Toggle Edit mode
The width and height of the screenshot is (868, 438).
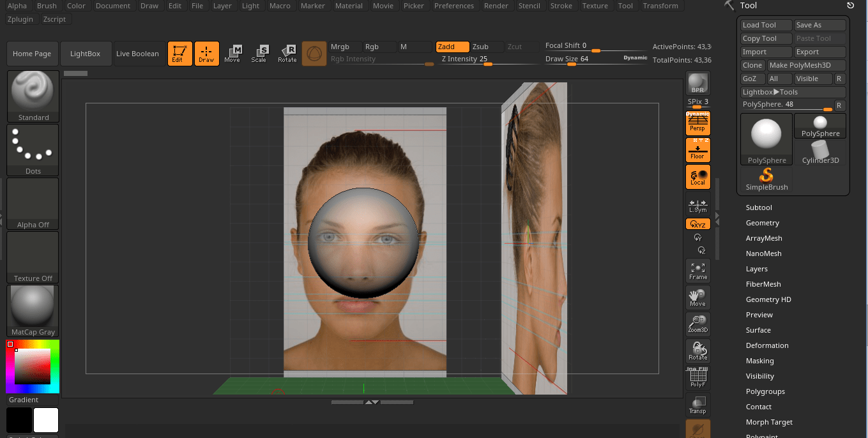pos(179,54)
